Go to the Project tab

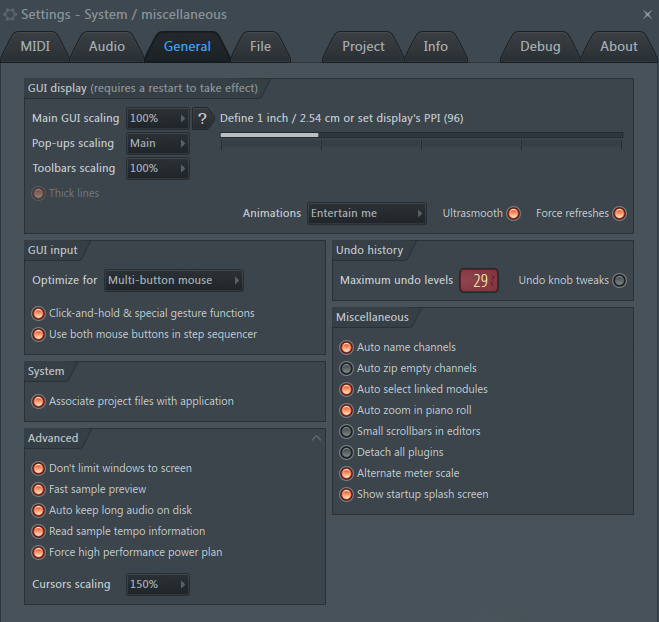(363, 46)
